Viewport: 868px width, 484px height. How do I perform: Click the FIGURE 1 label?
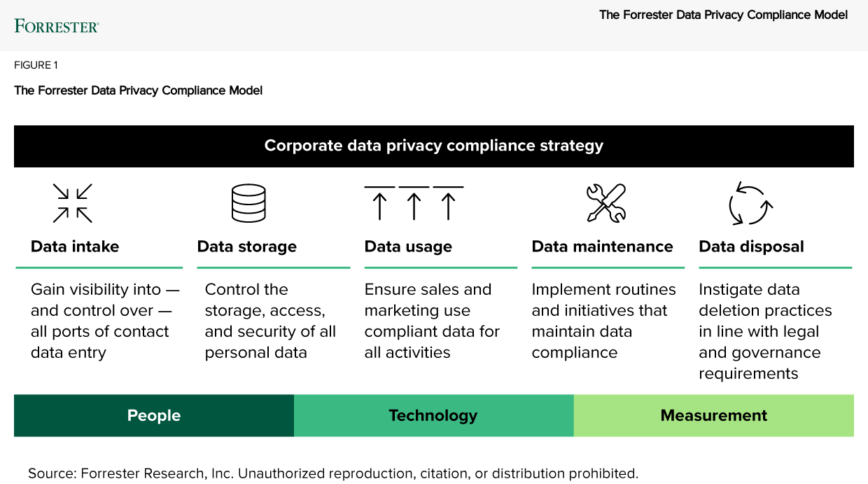click(x=36, y=65)
